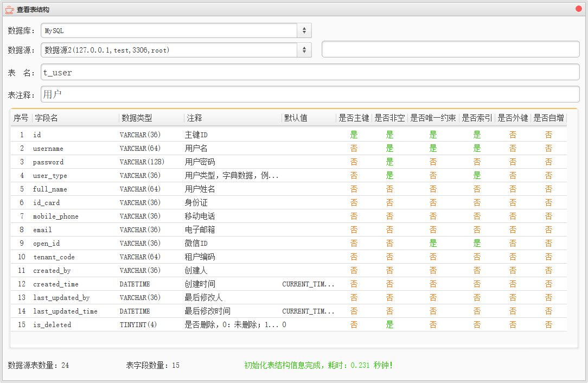Click the unique constraint 是 for open_id row
Image resolution: width=588 pixels, height=383 pixels.
point(433,244)
